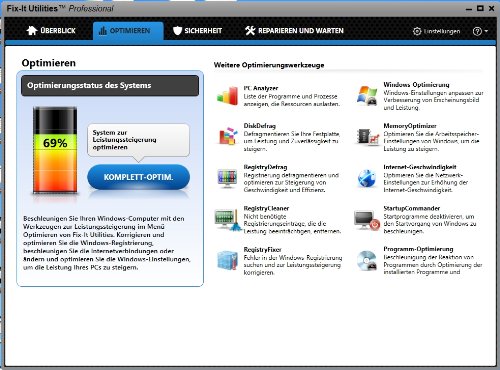Click the RegistryCleaner broom icon
The width and height of the screenshot is (500, 370).
[228, 220]
